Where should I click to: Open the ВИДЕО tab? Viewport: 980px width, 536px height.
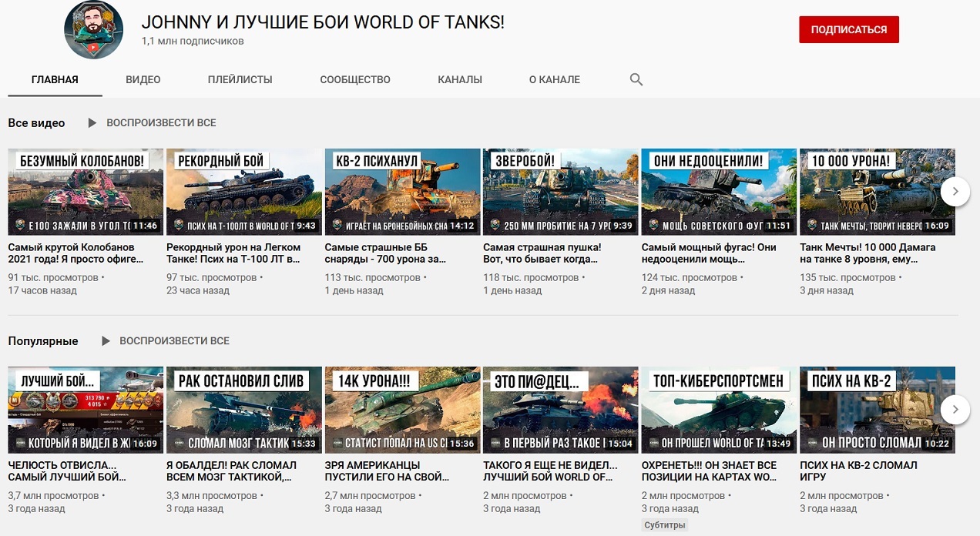click(x=143, y=79)
